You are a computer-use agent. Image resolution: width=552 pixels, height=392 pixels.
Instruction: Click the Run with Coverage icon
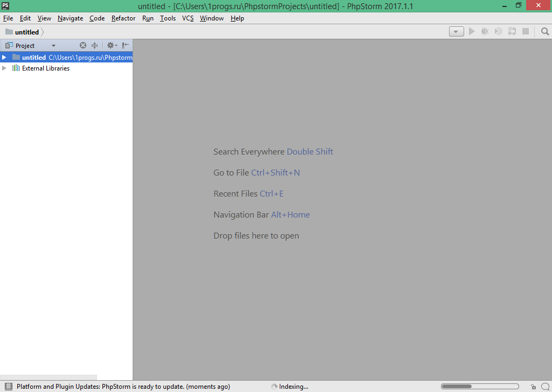click(499, 32)
